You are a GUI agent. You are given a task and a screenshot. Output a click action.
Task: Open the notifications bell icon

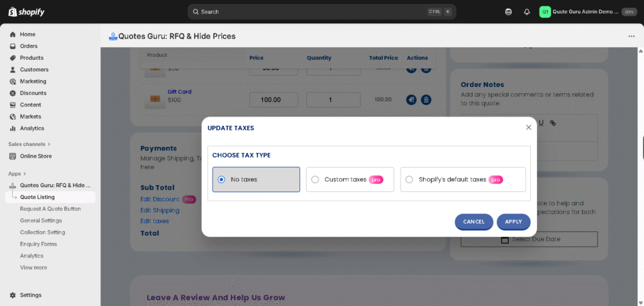coord(526,12)
